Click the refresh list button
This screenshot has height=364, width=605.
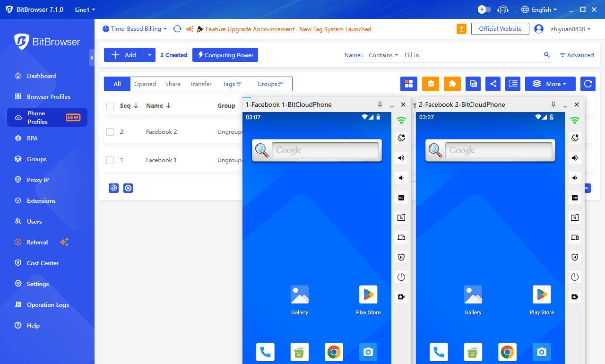point(588,84)
